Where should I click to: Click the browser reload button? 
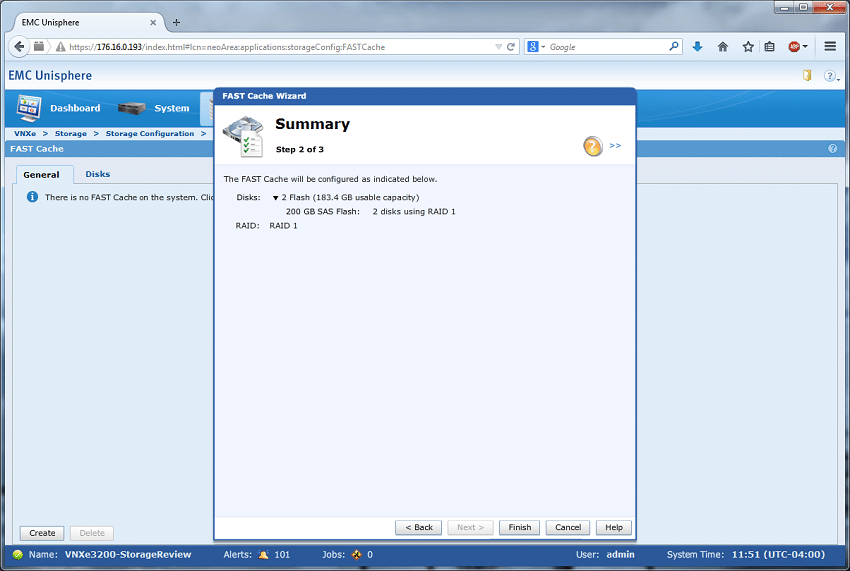tap(511, 47)
